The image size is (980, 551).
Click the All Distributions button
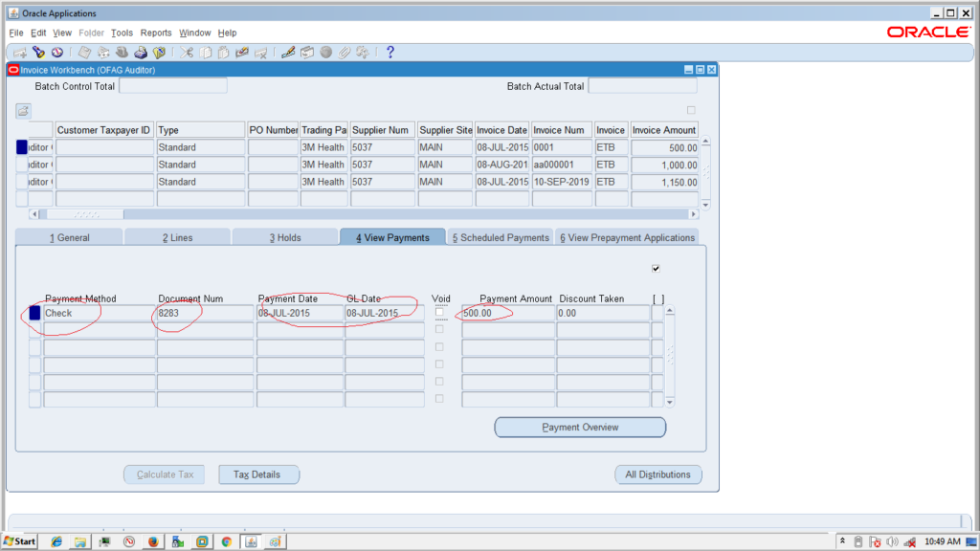(658, 474)
